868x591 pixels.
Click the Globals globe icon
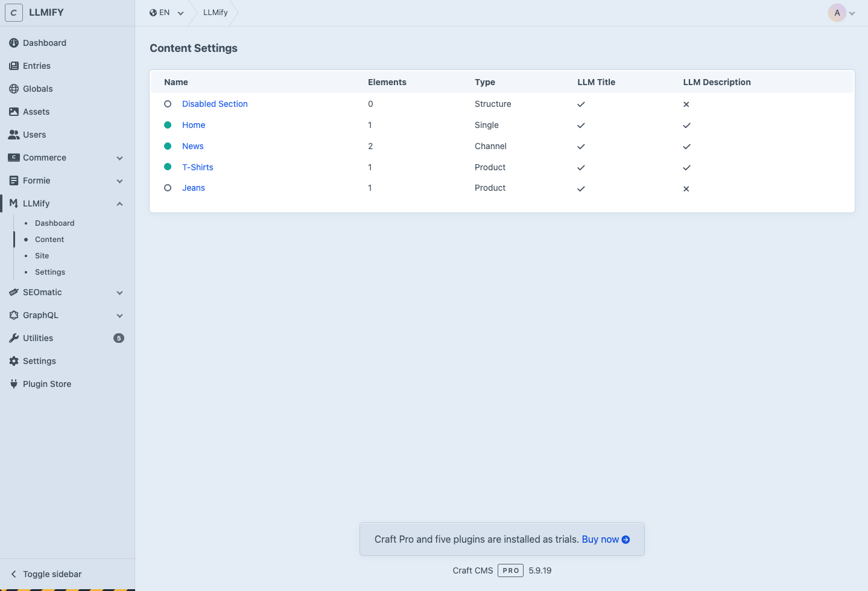(14, 89)
